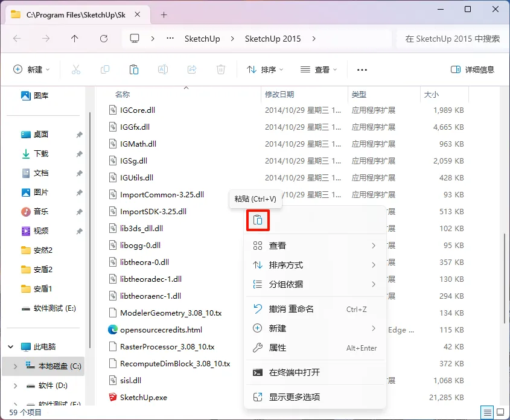
Task: Open 新建 submenu in context menu
Action: point(314,328)
